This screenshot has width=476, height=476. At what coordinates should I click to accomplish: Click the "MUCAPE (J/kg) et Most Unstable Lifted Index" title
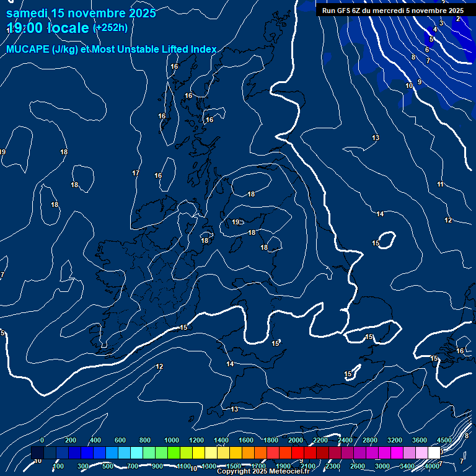point(112,49)
